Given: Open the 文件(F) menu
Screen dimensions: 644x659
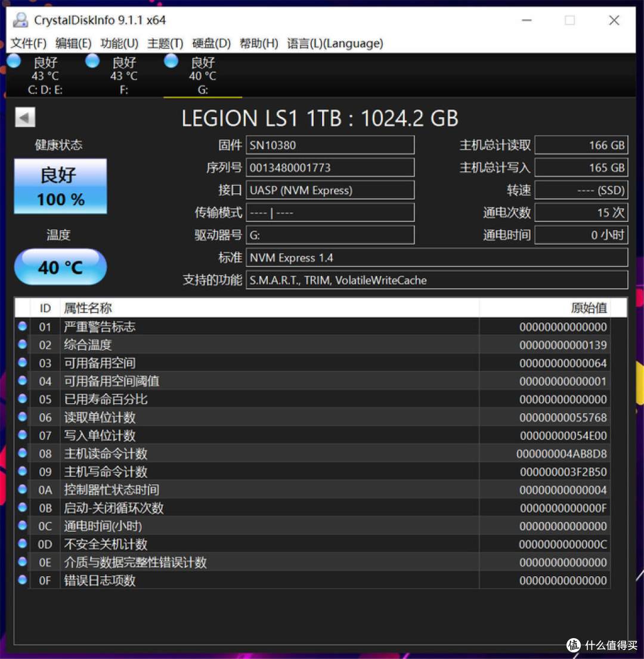Looking at the screenshot, I should pyautogui.click(x=28, y=44).
